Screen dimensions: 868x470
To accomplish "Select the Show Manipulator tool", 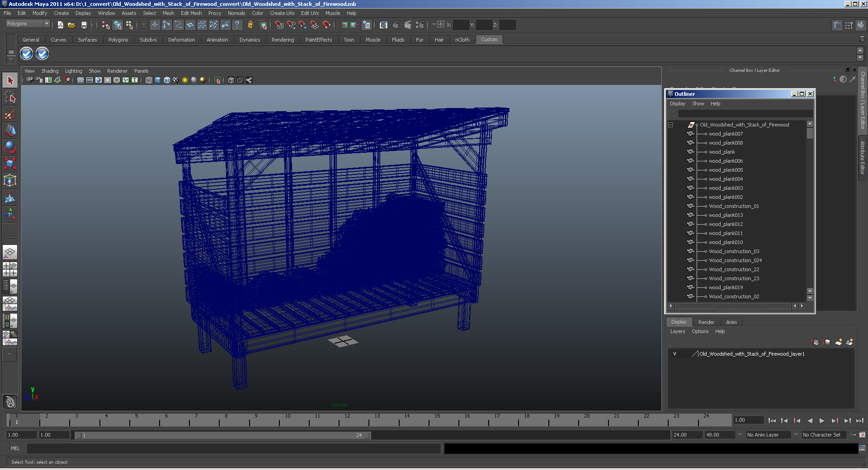I will click(x=10, y=214).
